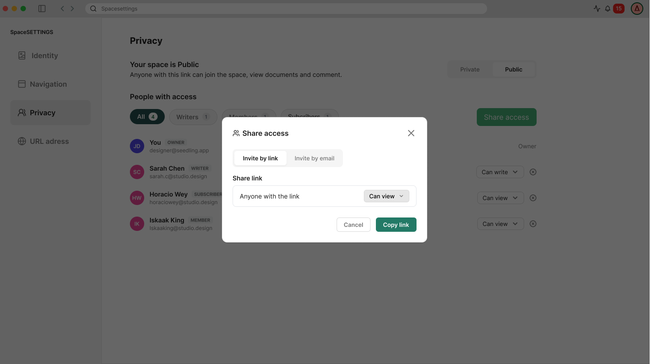The height and width of the screenshot is (364, 650).
Task: Click Iskaak King's name
Action: (x=167, y=220)
